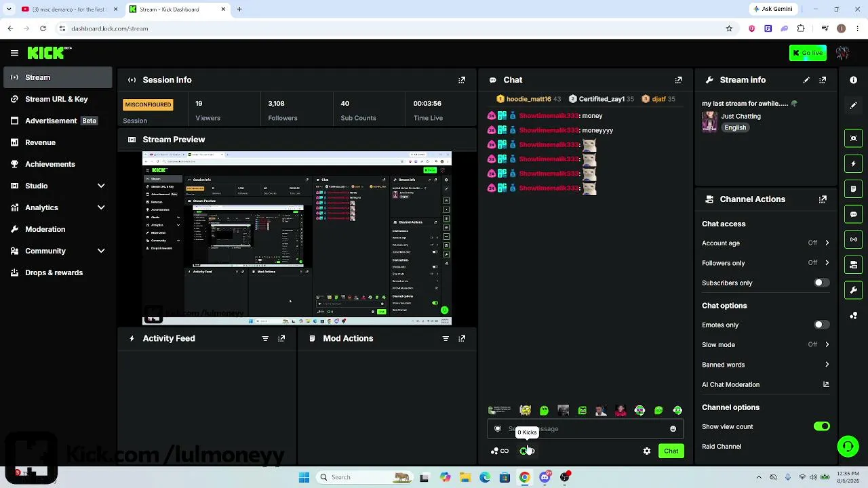Toggle the Stream Preview widget in the right rail

tap(853, 138)
